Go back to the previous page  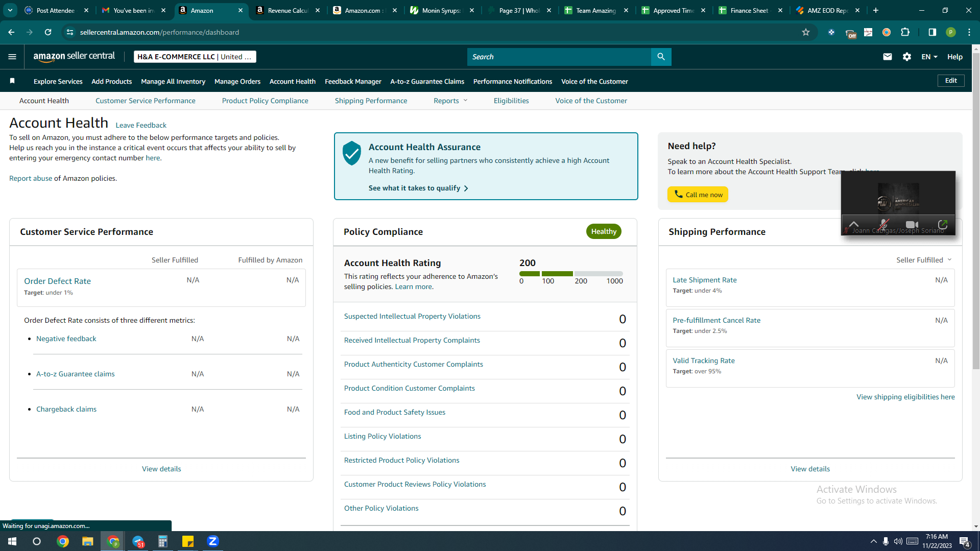pyautogui.click(x=11, y=32)
